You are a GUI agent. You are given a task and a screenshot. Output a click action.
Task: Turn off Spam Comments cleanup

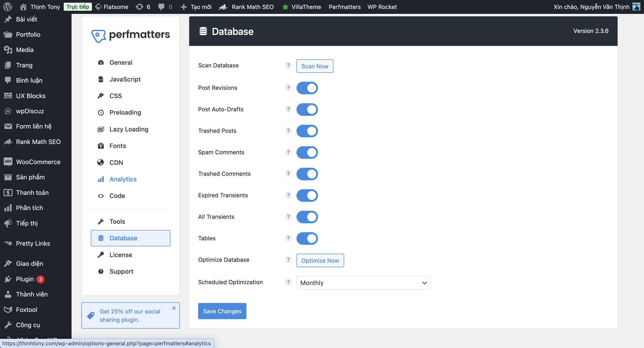click(x=307, y=152)
